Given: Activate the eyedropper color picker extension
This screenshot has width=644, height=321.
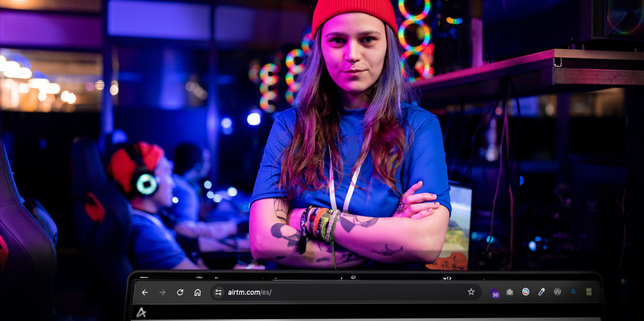Looking at the screenshot, I should click(x=542, y=292).
